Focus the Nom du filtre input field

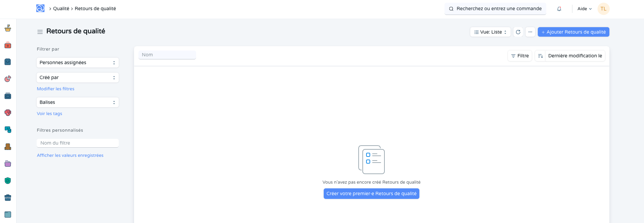(x=77, y=143)
